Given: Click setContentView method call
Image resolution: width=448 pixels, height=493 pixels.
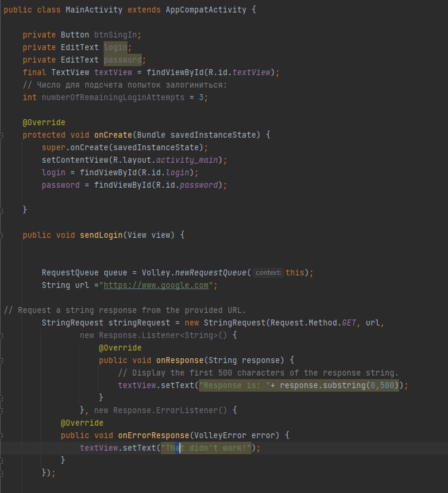Looking at the screenshot, I should click(x=75, y=160).
